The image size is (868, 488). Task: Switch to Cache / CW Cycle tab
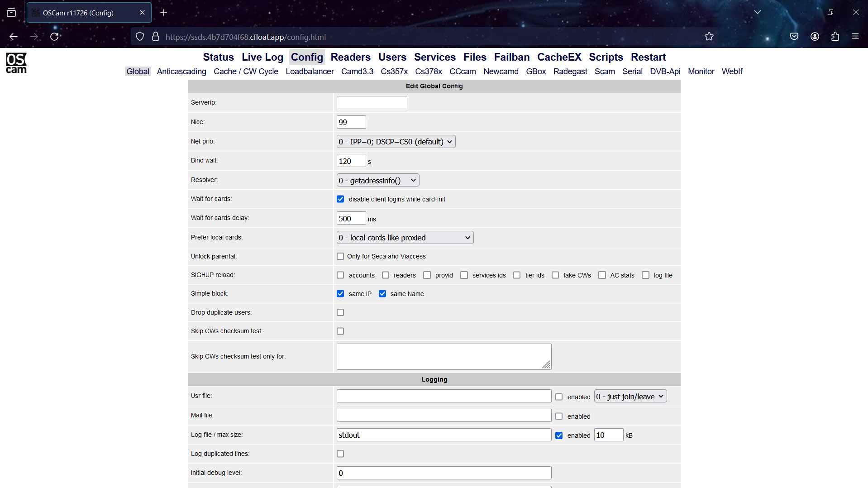(246, 72)
